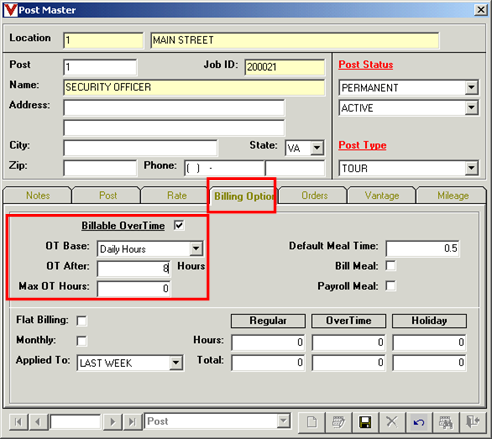
Task: Click the delete X icon in toolbar
Action: 392,422
